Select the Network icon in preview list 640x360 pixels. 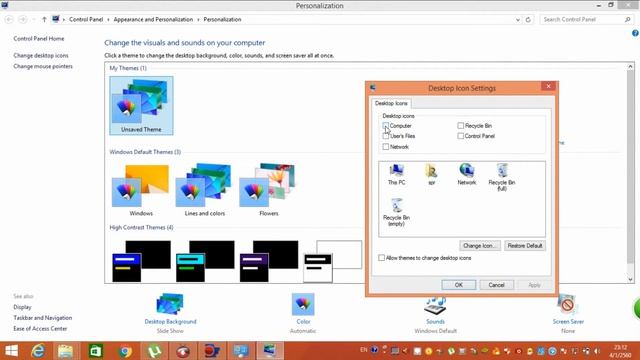(467, 174)
